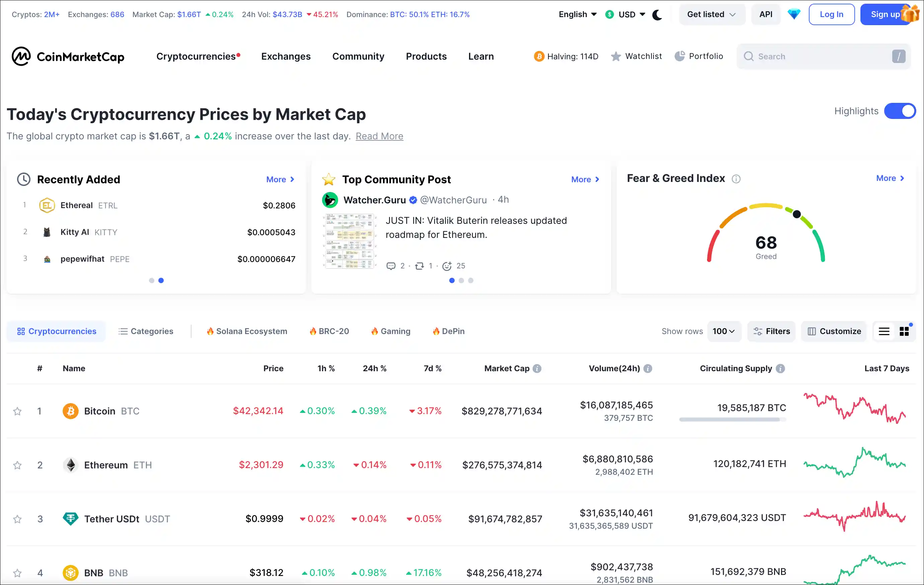Viewport: 924px width, 585px height.
Task: Click the Circulating Supply info icon
Action: 780,368
